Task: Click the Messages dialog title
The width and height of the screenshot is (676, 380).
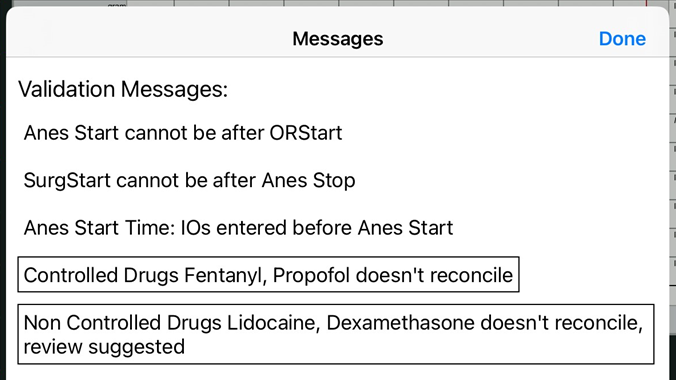Action: click(x=338, y=39)
